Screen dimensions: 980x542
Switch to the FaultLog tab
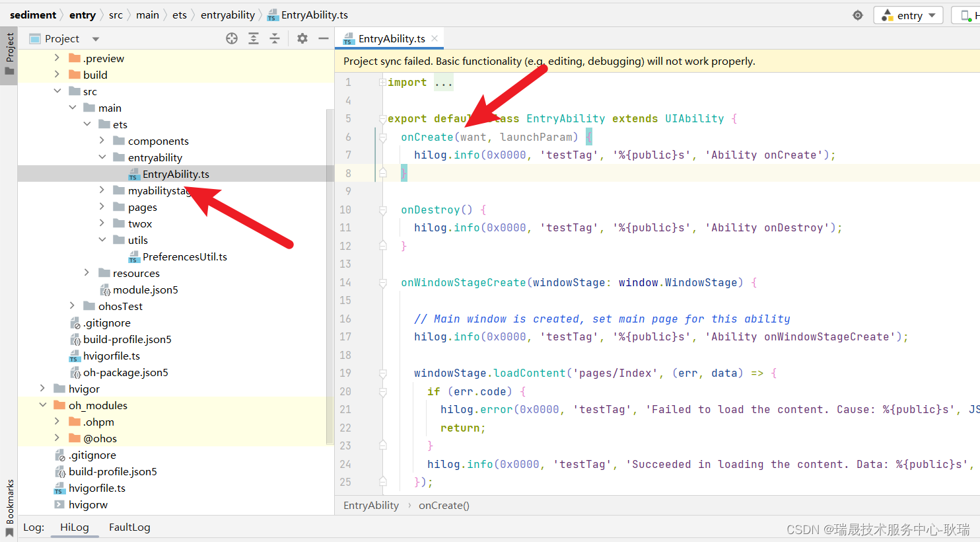(129, 527)
